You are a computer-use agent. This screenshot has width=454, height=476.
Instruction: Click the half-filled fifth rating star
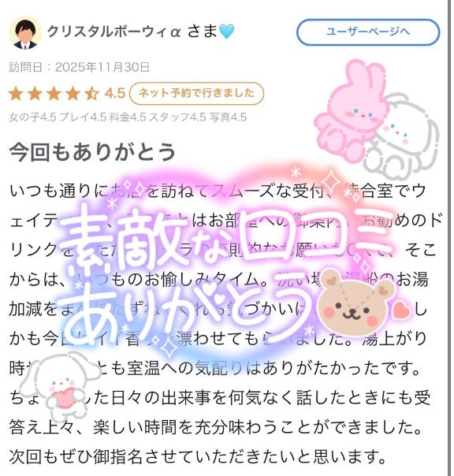[x=91, y=93]
